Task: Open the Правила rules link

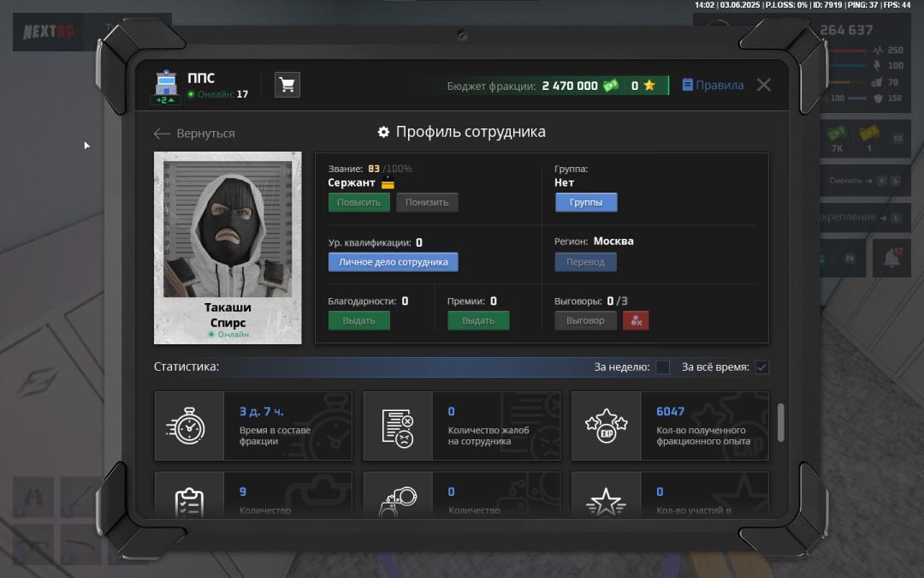Action: [x=713, y=86]
